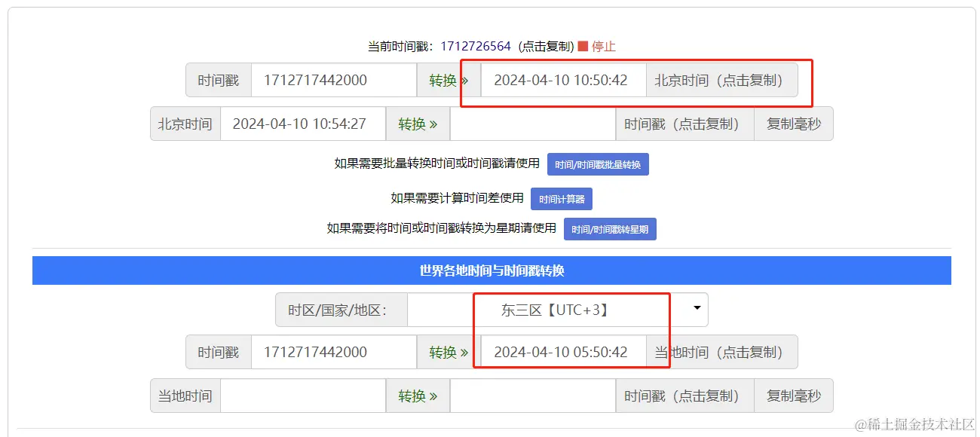Click Beijing time input 2024-04-10 10:54:27
980x437 pixels.
(x=303, y=124)
